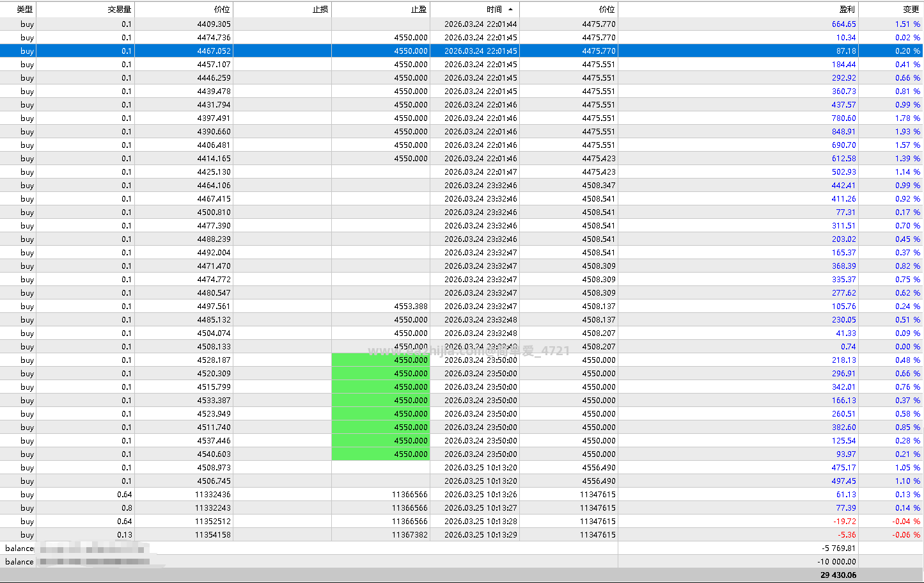Click the balance row showing -10 000.00
Viewport: 924px width, 583px height.
462,562
